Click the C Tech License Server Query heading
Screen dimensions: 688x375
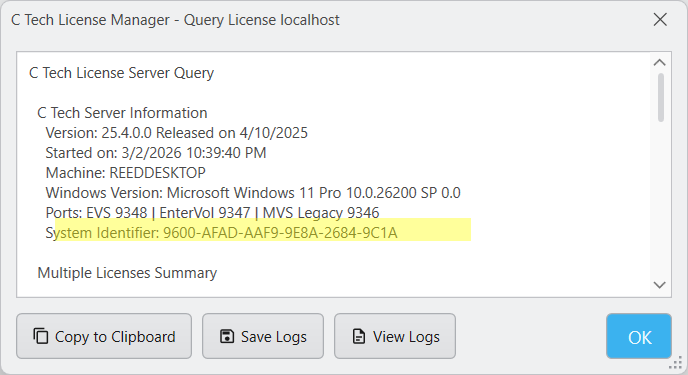click(x=122, y=73)
